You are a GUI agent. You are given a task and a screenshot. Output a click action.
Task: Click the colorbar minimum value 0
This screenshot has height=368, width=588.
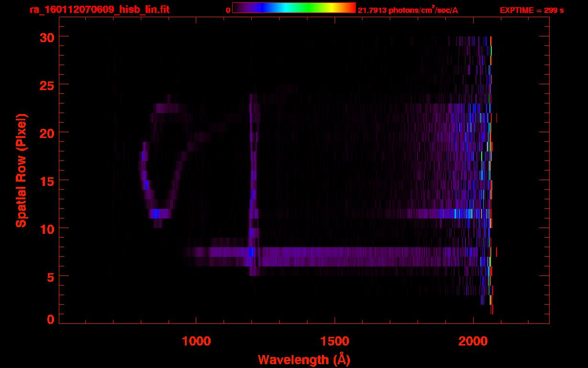coord(228,10)
